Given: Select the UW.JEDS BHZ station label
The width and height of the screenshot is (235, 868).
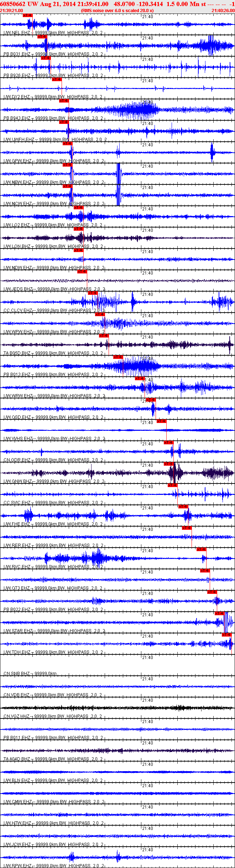Looking at the screenshot, I should tap(18, 289).
